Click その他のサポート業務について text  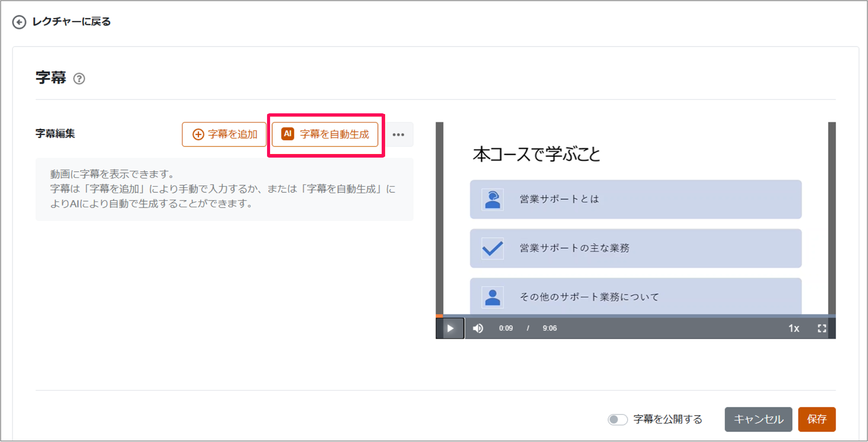tap(590, 297)
